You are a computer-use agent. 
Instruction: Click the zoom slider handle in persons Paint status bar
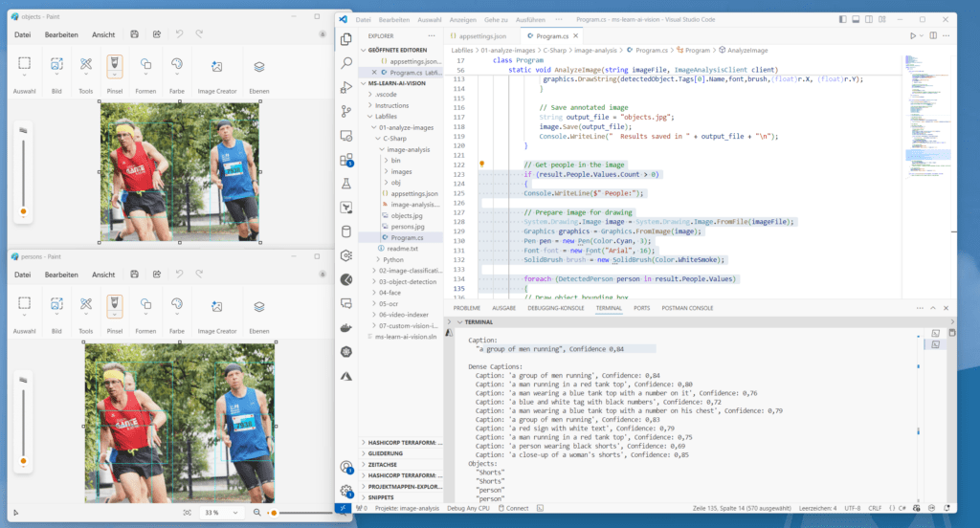pyautogui.click(x=274, y=513)
